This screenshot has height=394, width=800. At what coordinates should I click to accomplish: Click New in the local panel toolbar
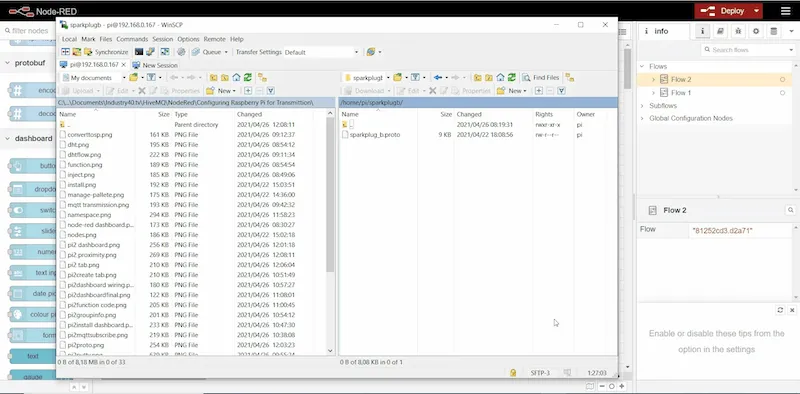pyautogui.click(x=221, y=91)
